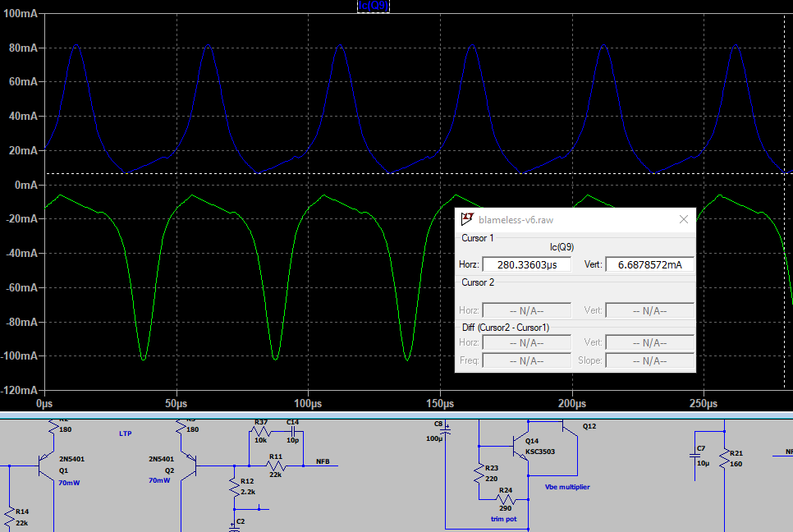
Task: Click the Vbe multiplier text label
Action: 567,487
